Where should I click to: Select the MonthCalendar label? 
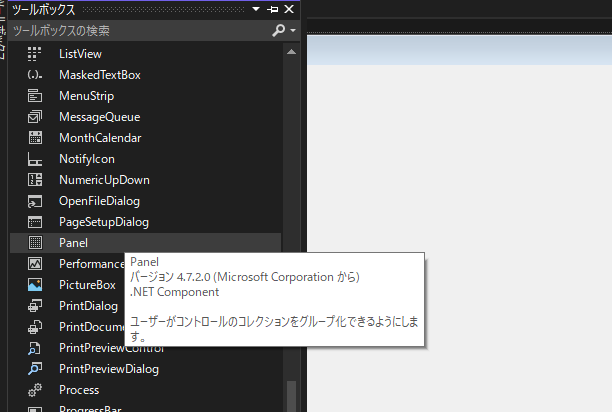[x=100, y=138]
